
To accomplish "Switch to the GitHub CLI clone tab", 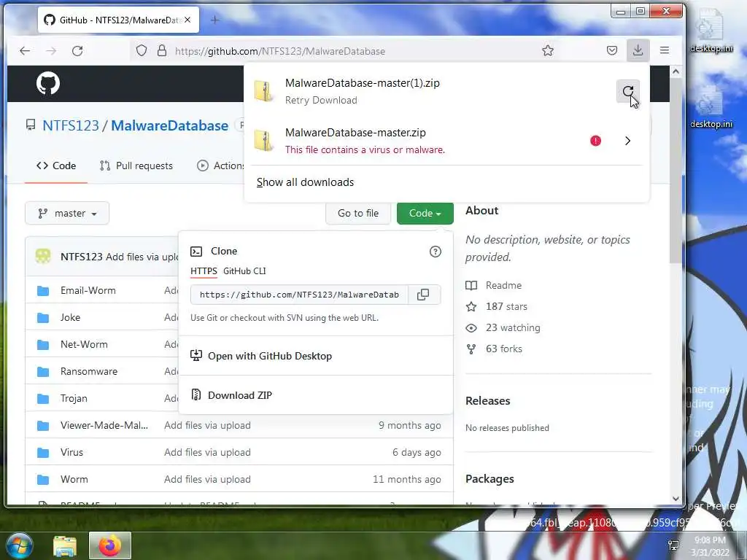I will click(x=244, y=271).
